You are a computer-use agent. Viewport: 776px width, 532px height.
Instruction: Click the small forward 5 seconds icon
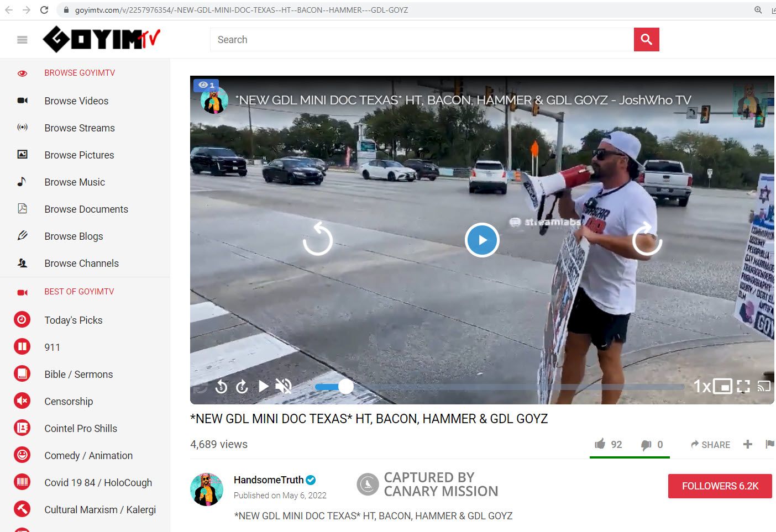[x=242, y=386]
